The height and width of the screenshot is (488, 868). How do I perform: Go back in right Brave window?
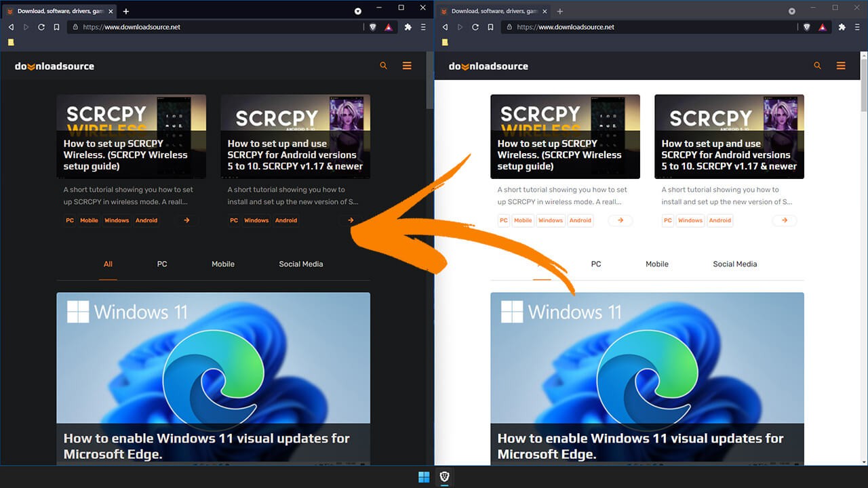click(445, 27)
